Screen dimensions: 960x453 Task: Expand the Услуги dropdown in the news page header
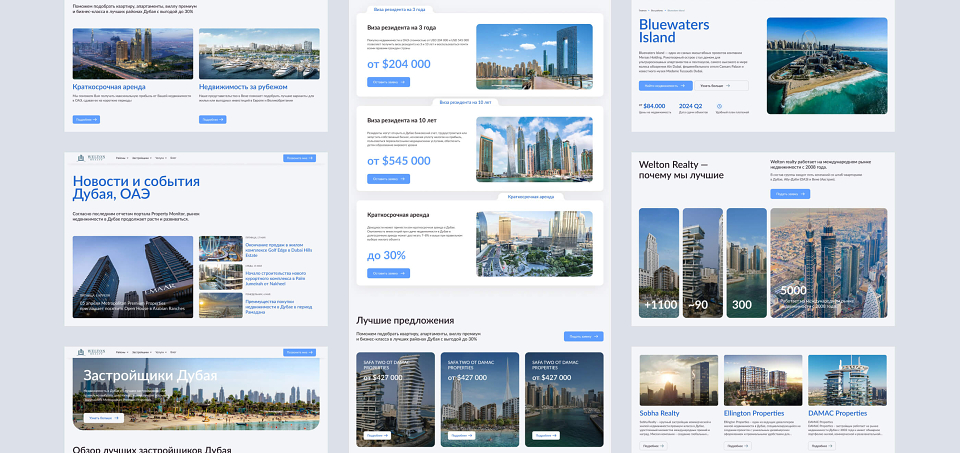160,158
